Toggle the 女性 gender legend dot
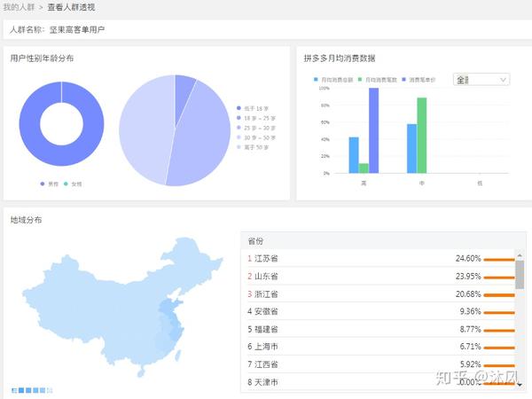 66,184
